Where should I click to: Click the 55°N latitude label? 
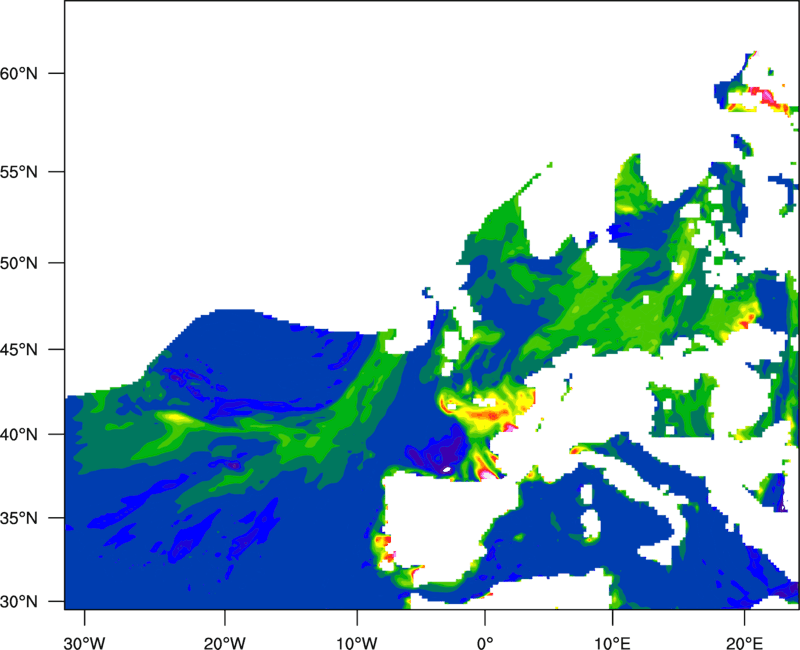[18, 171]
